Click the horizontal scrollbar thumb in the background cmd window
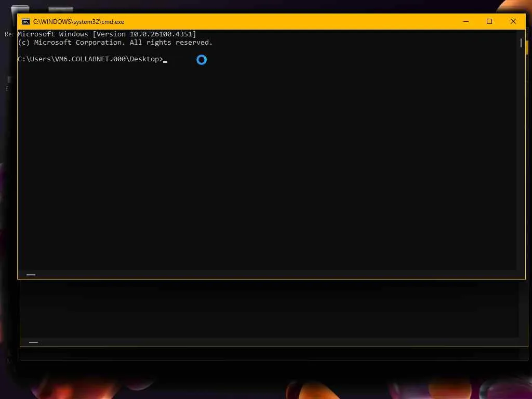532x399 pixels. tap(33, 342)
